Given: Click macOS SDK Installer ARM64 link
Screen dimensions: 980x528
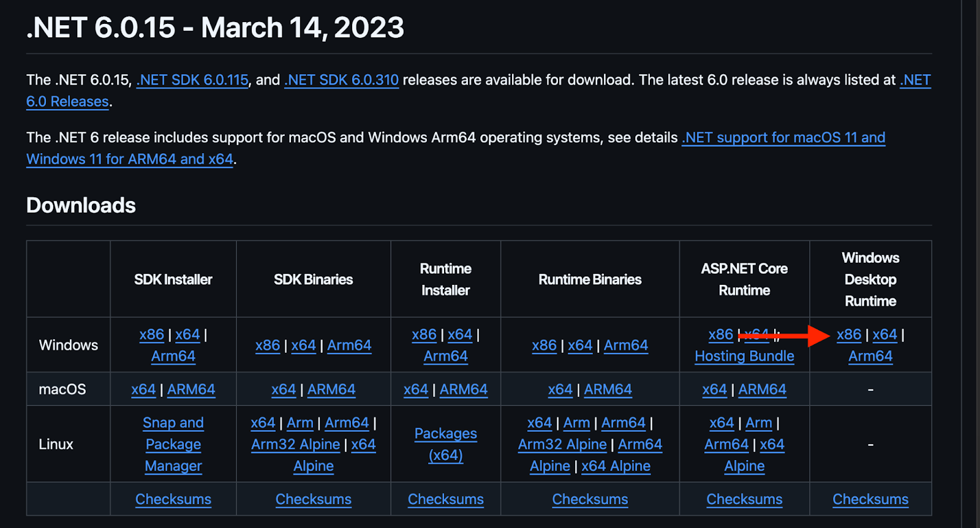Looking at the screenshot, I should (191, 390).
